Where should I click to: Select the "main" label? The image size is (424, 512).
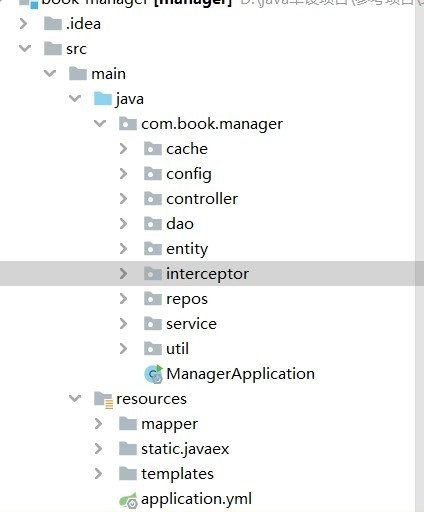[x=108, y=74]
